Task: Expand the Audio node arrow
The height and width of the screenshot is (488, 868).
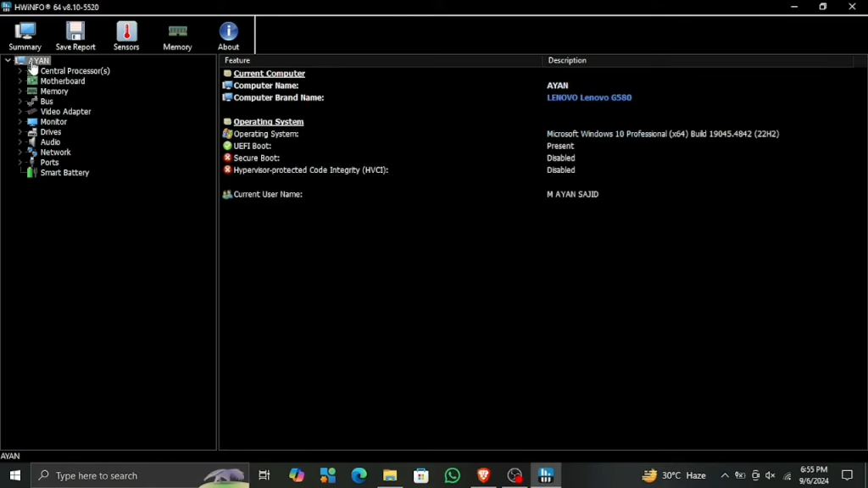Action: point(20,142)
